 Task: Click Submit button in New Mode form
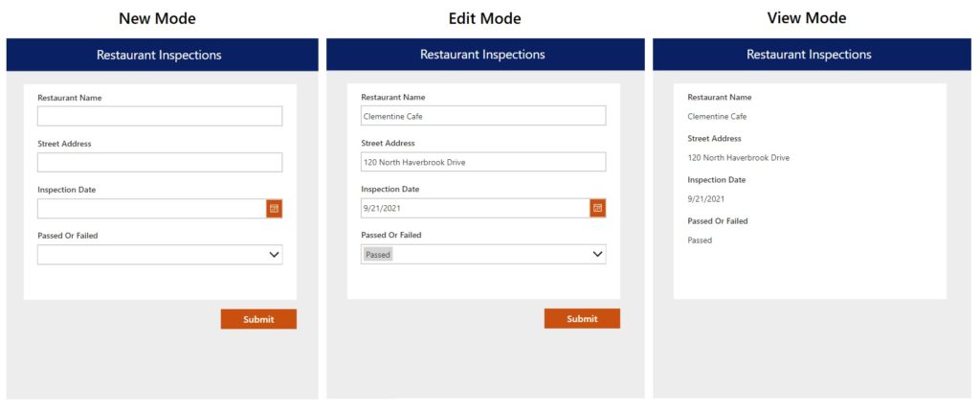(x=258, y=319)
